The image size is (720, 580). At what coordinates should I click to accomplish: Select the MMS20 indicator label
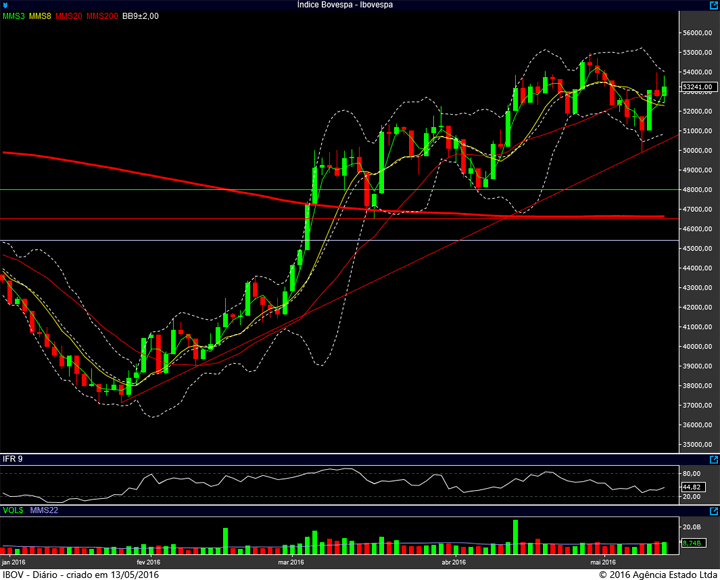coord(69,16)
